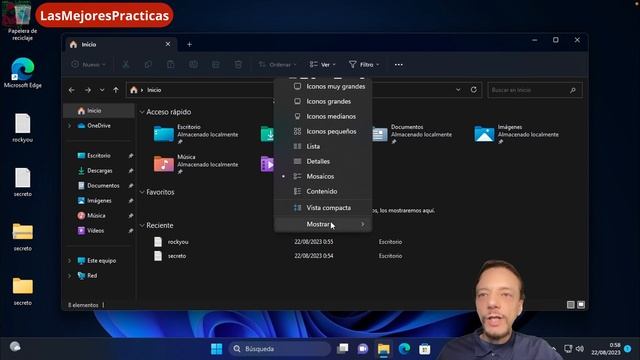Choose the Mosaicos view option

click(x=323, y=176)
